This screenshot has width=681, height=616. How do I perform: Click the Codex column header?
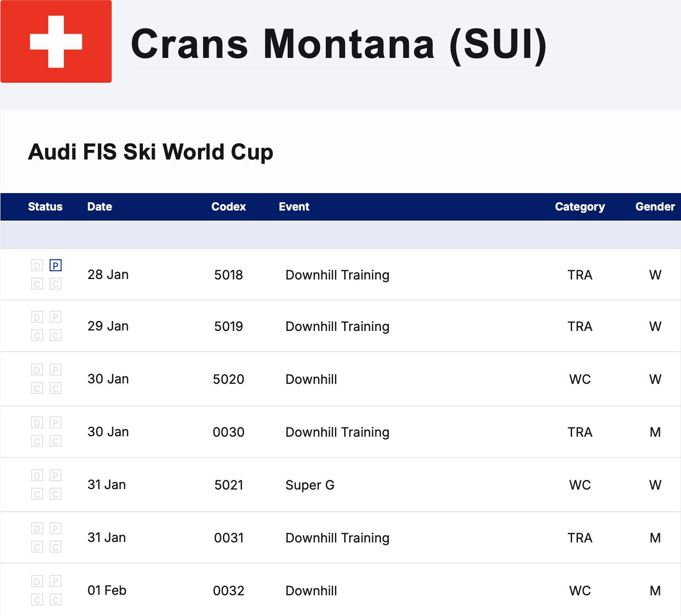pyautogui.click(x=228, y=207)
